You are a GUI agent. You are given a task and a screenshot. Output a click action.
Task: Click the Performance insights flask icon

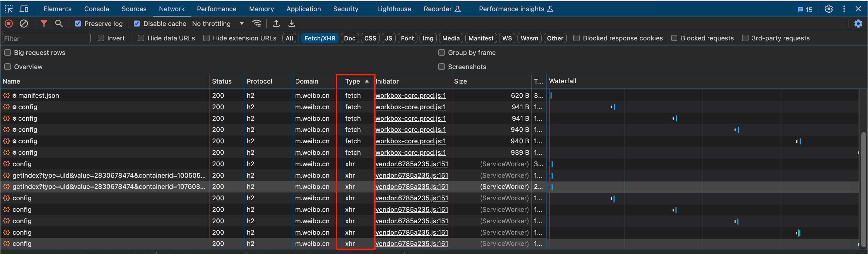[550, 9]
